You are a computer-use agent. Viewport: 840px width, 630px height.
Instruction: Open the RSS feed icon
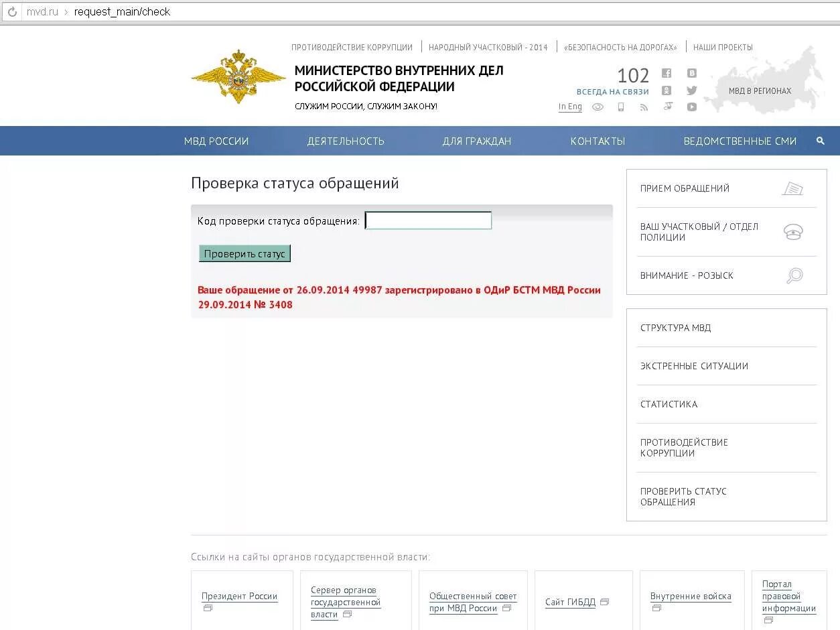coord(644,107)
